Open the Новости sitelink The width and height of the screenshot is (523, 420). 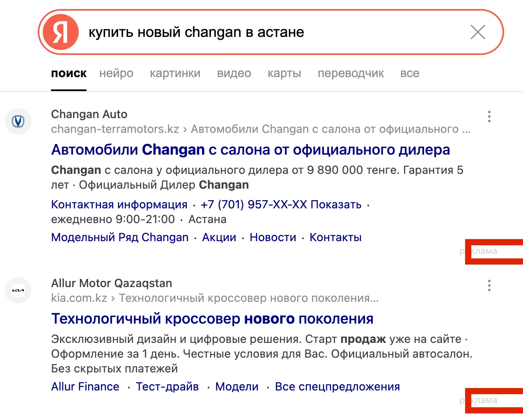(x=273, y=237)
